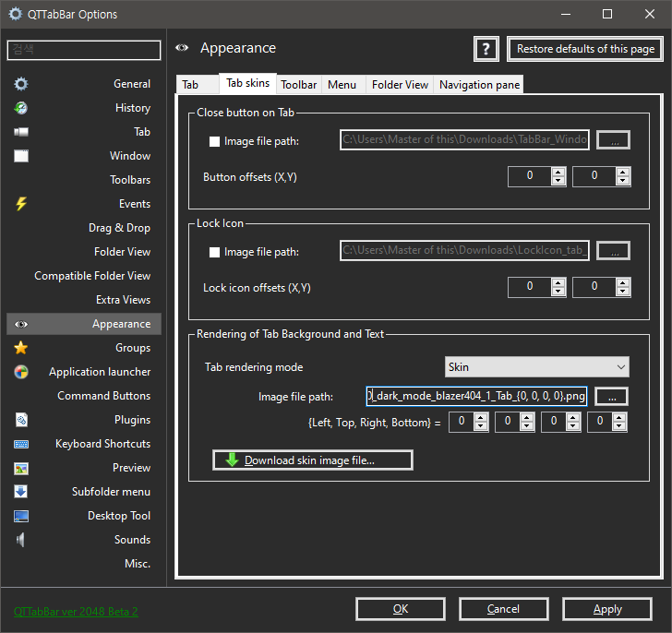Switch to the Tab subtab
Image resolution: width=672 pixels, height=633 pixels.
[x=198, y=85]
